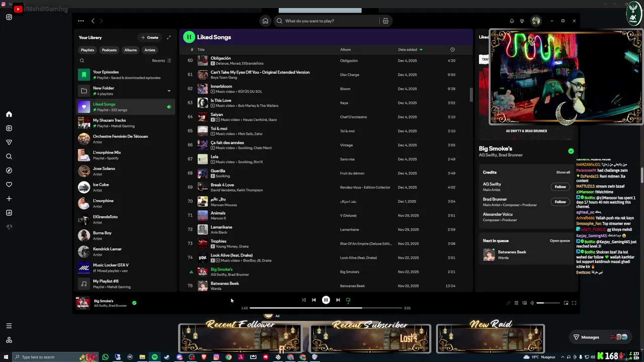
Task: Toggle lyrics microphone icon
Action: tap(508, 303)
